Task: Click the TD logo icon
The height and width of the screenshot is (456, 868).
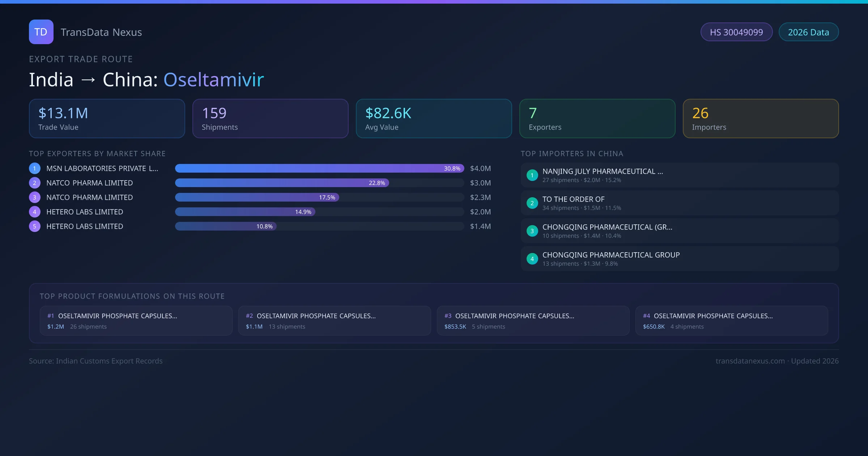Action: [x=41, y=32]
